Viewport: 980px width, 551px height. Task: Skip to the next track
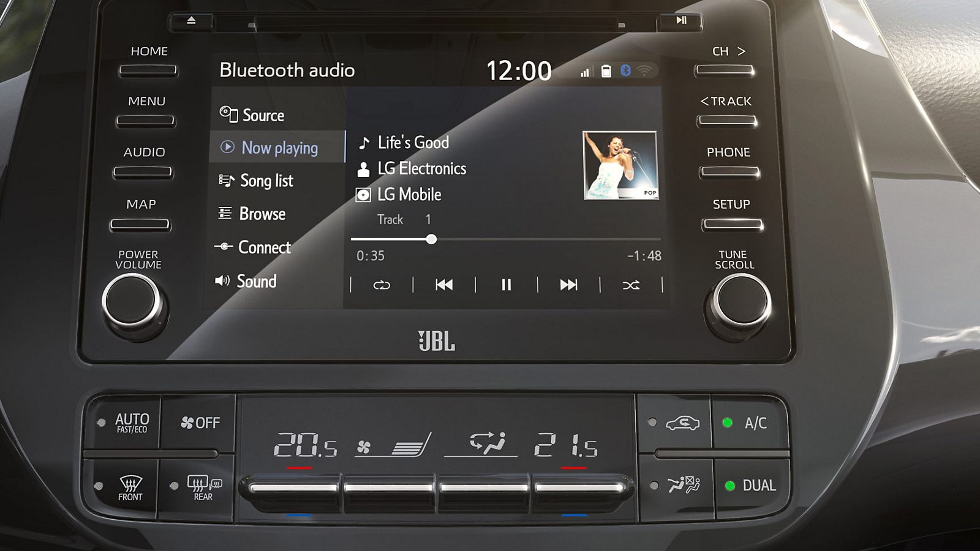pos(568,285)
